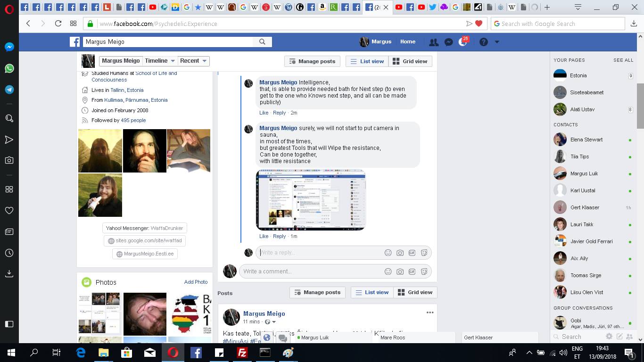Add page to bookmarks with heart icon
Image resolution: width=644 pixels, height=362 pixels.
479,24
